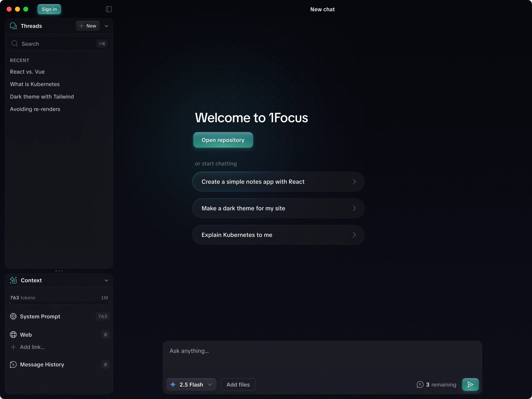The width and height of the screenshot is (532, 399).
Task: Click the token usage progress bar
Action: click(x=59, y=303)
